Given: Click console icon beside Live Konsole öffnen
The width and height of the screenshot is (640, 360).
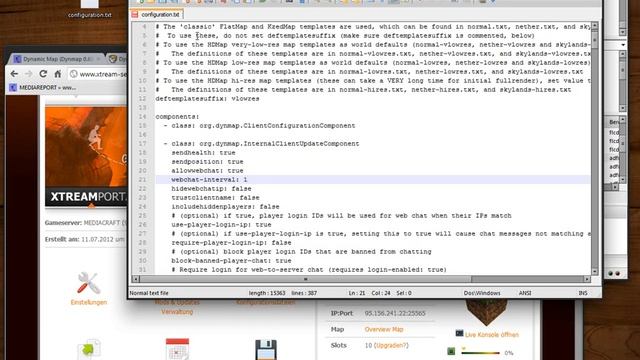Looking at the screenshot, I should [459, 333].
